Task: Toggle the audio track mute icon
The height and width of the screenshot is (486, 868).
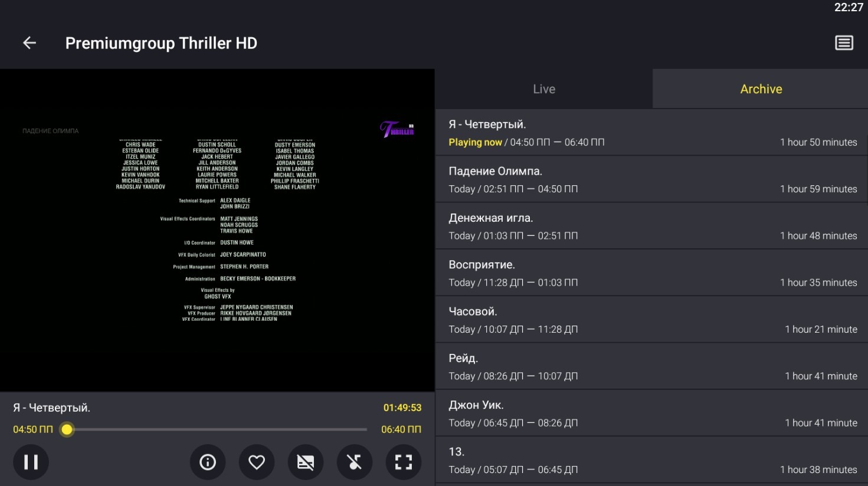Action: [x=355, y=462]
